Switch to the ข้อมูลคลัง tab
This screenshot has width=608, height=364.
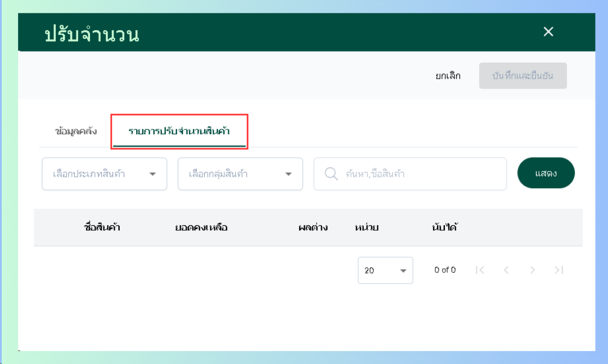point(76,131)
